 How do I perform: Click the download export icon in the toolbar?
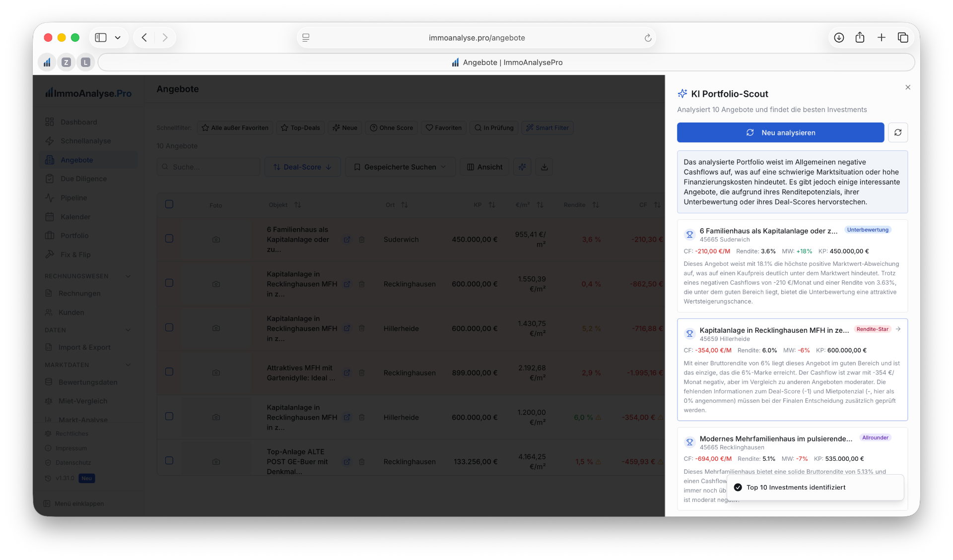[544, 167]
